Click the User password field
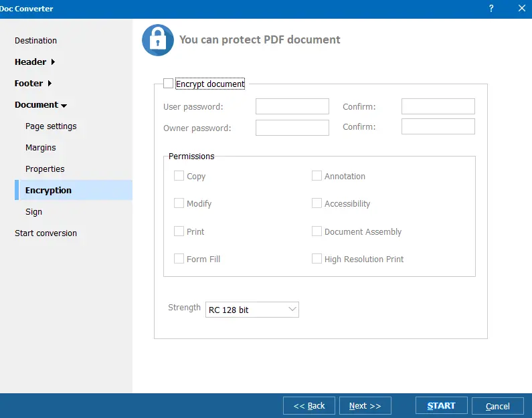The height and width of the screenshot is (418, 532). coord(292,106)
